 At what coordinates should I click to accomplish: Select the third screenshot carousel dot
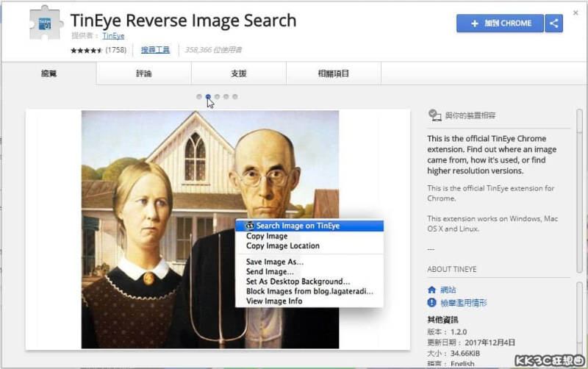coord(217,97)
